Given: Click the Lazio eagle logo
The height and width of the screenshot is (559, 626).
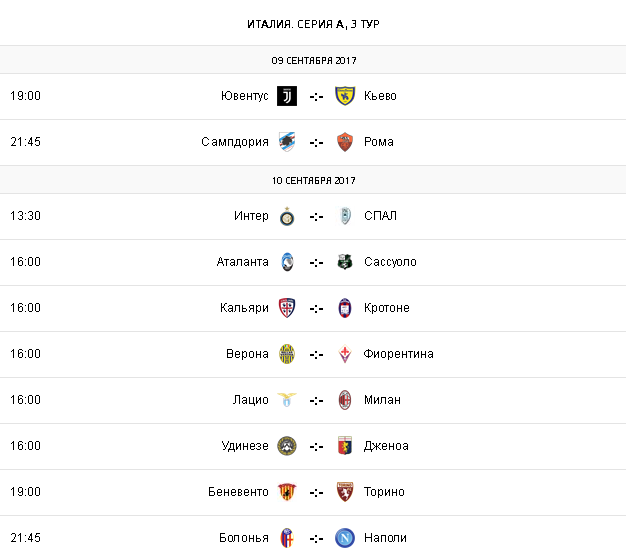Looking at the screenshot, I should pos(287,400).
